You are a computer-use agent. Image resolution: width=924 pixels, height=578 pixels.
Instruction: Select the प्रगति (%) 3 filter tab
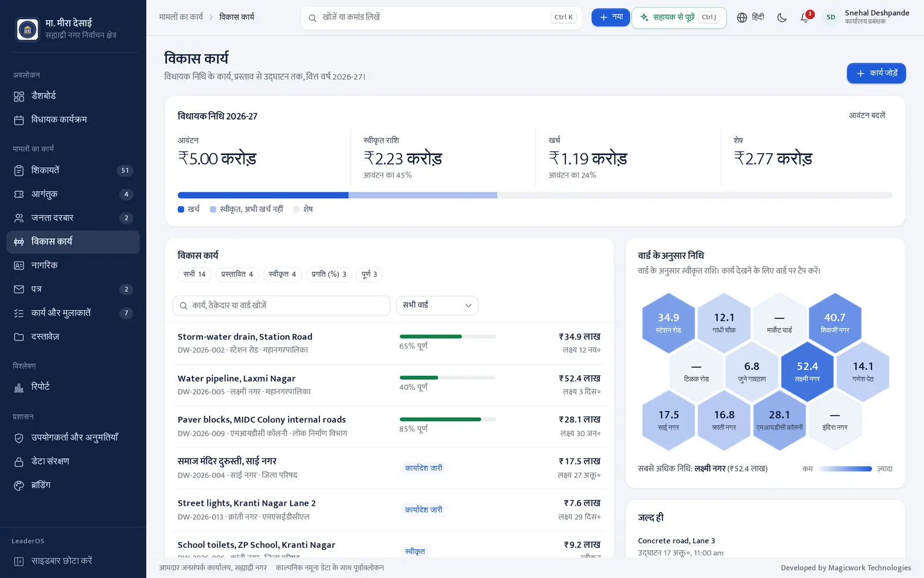[x=329, y=275]
